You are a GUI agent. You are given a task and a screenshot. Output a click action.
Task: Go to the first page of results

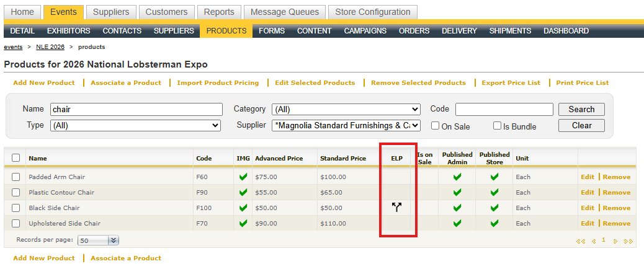tap(581, 240)
